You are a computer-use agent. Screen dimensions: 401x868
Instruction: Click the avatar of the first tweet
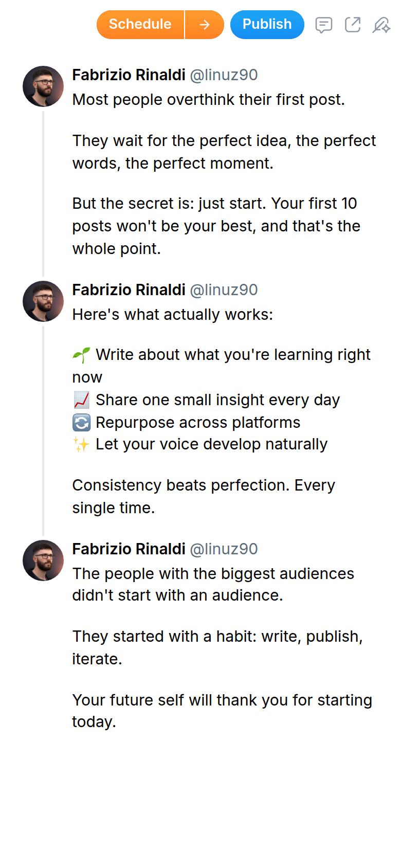click(43, 86)
